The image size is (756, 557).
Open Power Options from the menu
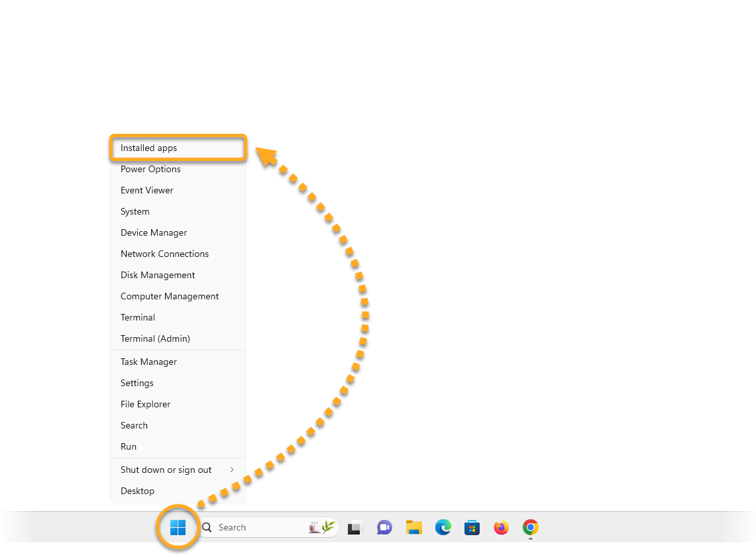[x=150, y=170]
